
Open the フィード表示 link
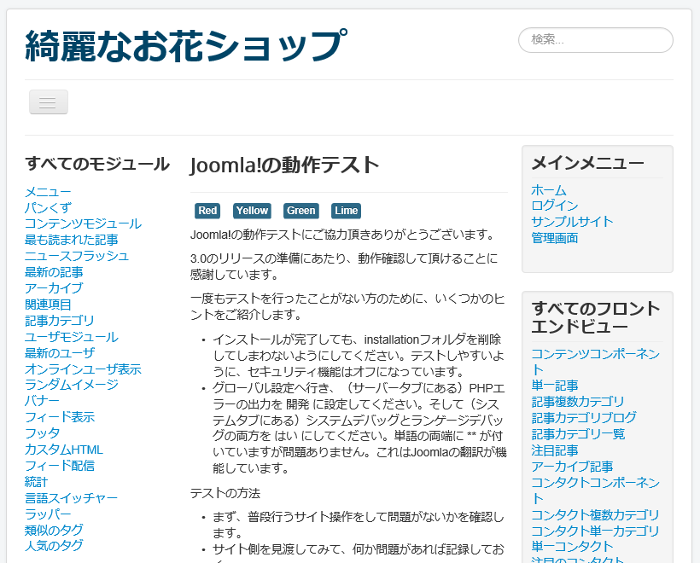[x=60, y=417]
